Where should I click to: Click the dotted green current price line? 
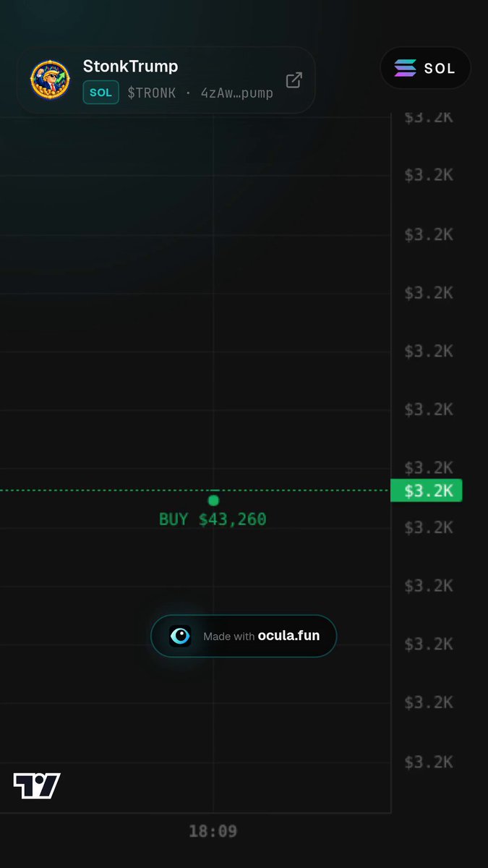click(x=195, y=490)
